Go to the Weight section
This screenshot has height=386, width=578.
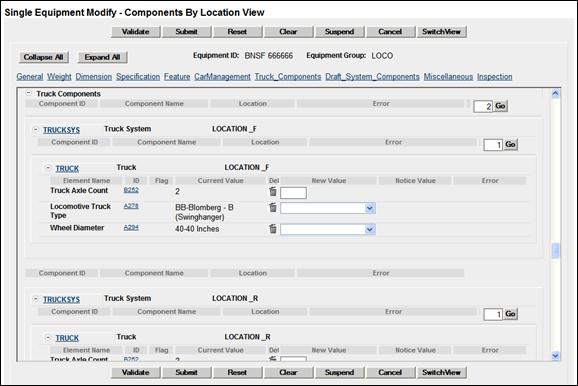59,77
